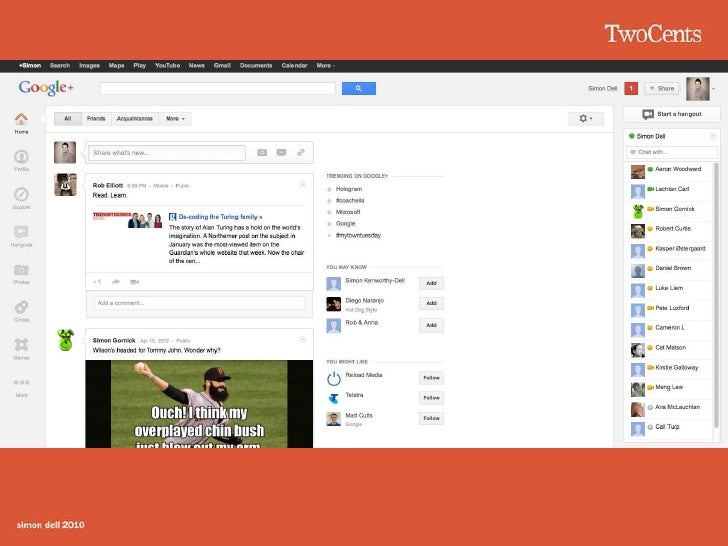This screenshot has width=728, height=546.
Task: Open Simon Dell profile photo at top right
Action: click(x=698, y=89)
